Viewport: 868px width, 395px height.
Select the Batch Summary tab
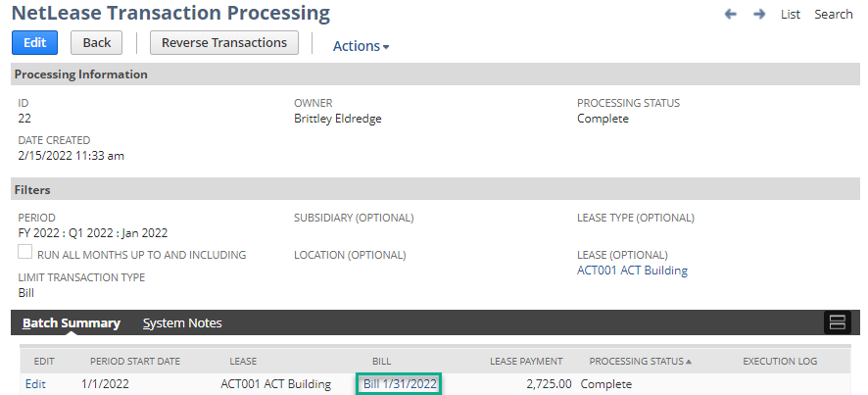tap(72, 323)
